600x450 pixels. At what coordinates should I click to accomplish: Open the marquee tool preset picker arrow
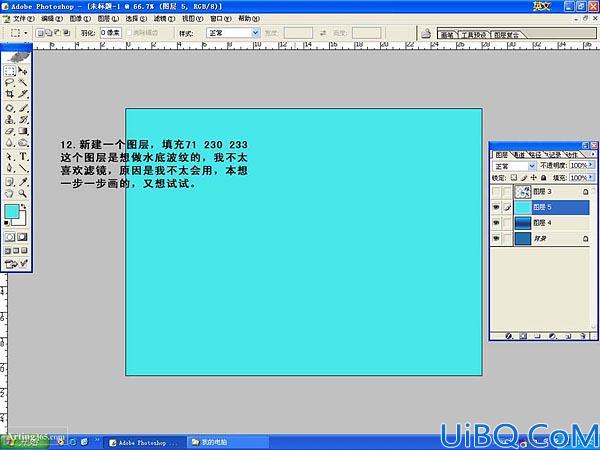point(26,33)
